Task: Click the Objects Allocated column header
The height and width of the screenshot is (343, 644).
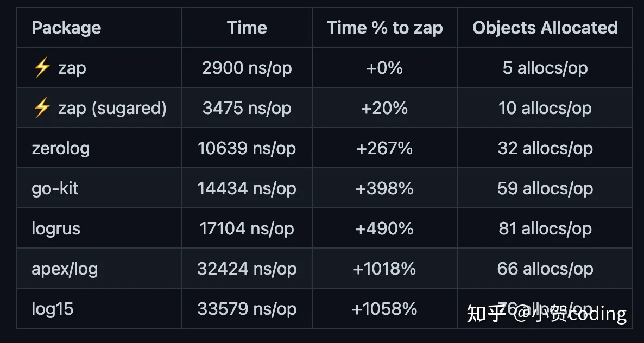Action: (545, 28)
